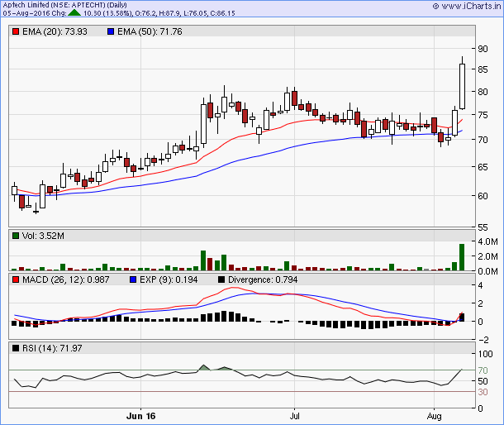504x425 pixels.
Task: Click the 90 price axis label
Action: (x=483, y=49)
